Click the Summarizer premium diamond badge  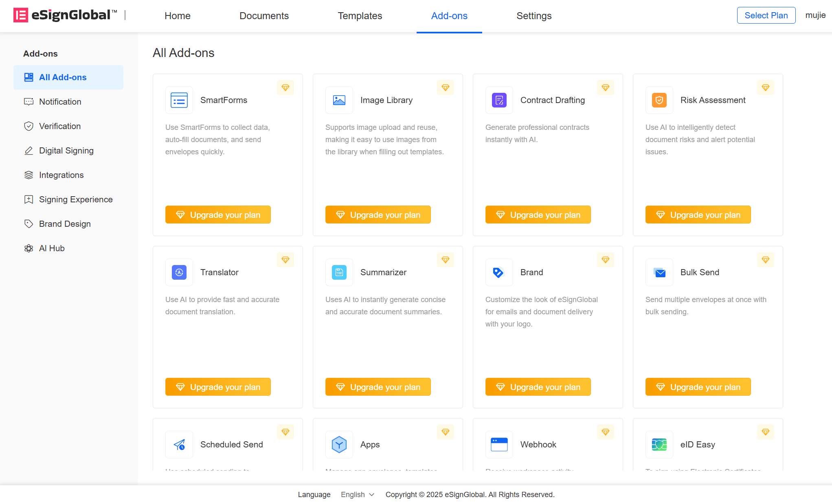(446, 260)
